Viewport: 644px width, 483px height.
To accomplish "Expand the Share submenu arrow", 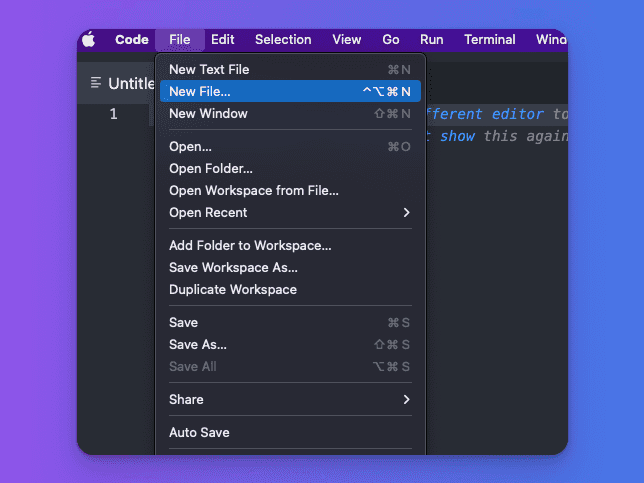I will pos(406,399).
